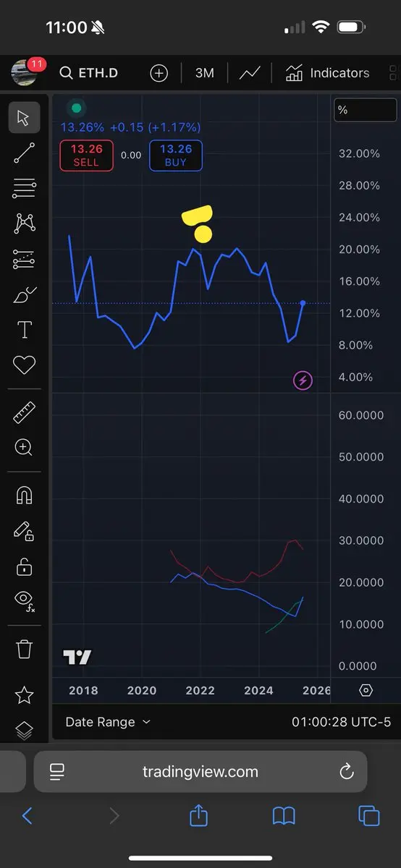Image resolution: width=401 pixels, height=868 pixels.
Task: Select the brush drawing tool
Action: coord(24,295)
